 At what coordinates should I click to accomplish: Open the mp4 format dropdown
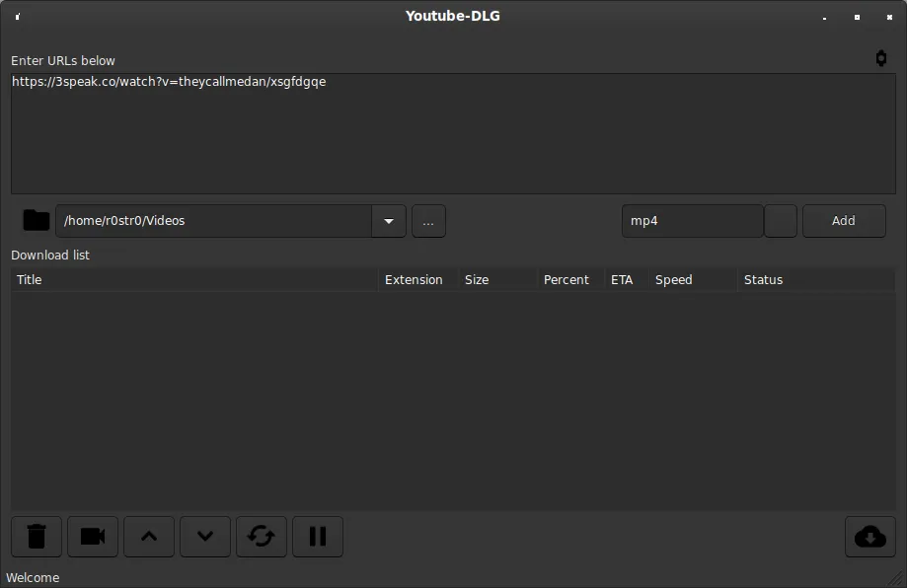693,221
